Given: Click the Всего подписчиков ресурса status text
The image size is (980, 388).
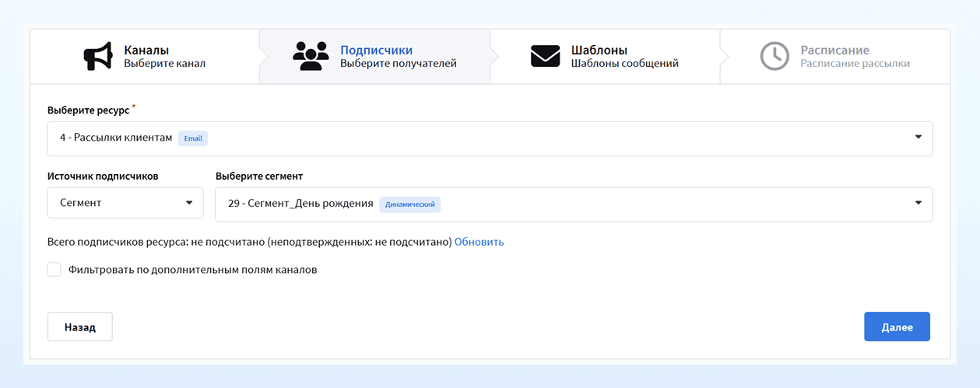Looking at the screenshot, I should [249, 242].
